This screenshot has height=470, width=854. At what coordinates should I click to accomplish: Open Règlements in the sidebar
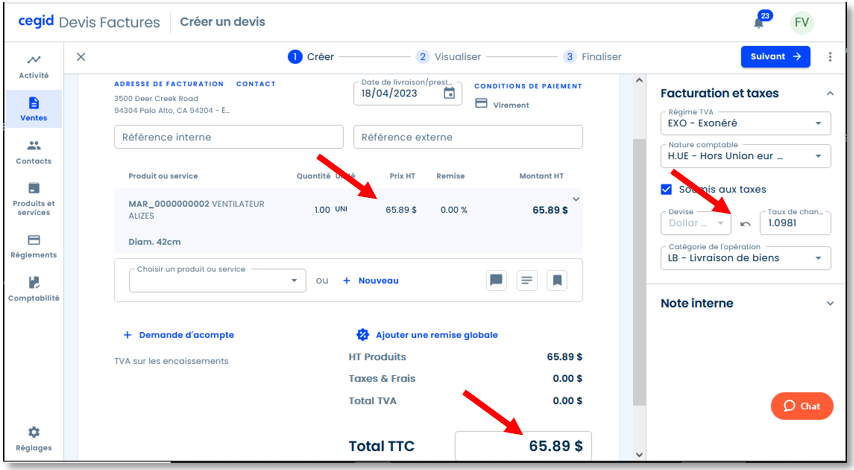pos(33,246)
